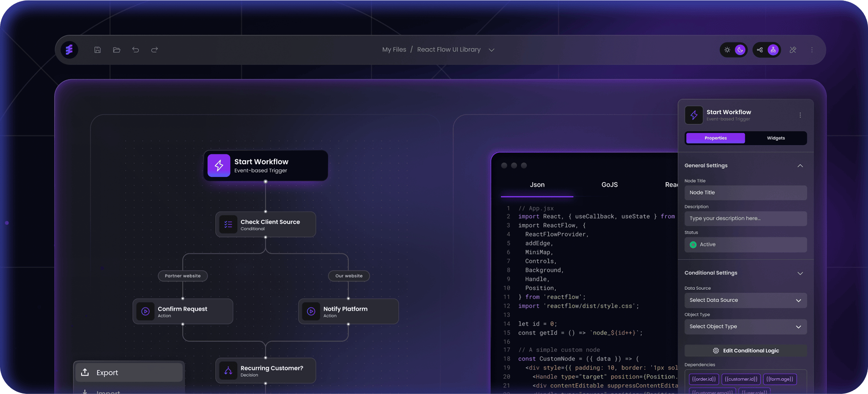Open the Select Object Type dropdown
868x394 pixels.
745,327
